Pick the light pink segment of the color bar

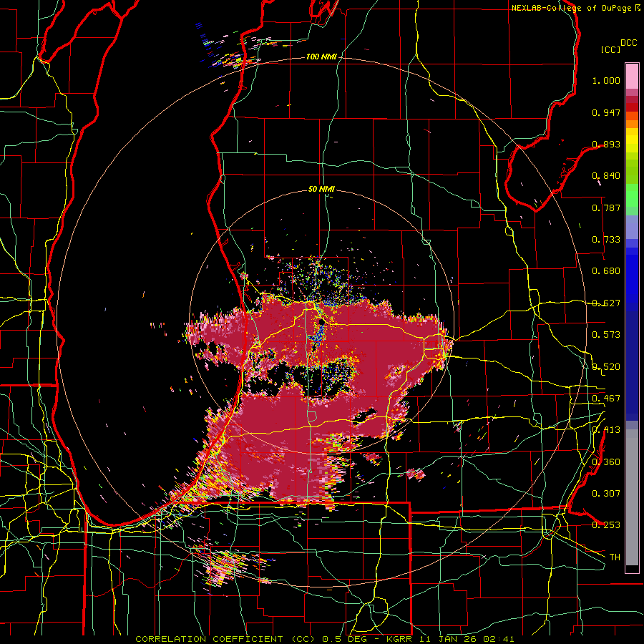(632, 76)
